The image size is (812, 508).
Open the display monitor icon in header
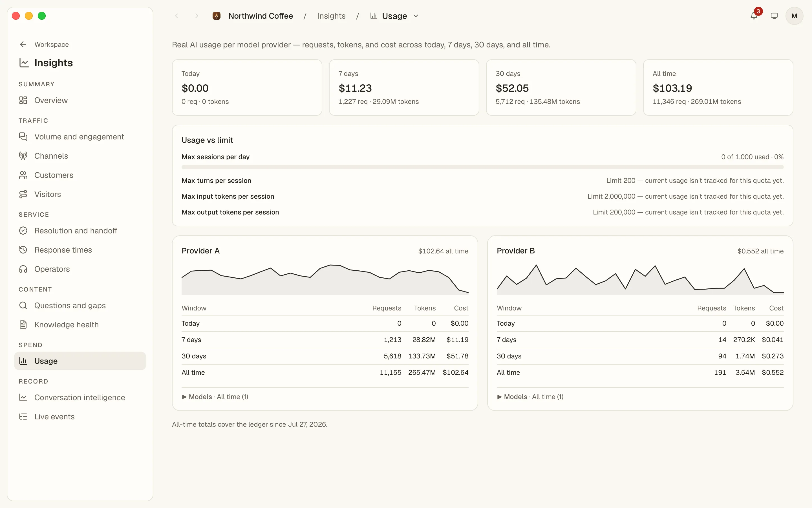pos(774,16)
